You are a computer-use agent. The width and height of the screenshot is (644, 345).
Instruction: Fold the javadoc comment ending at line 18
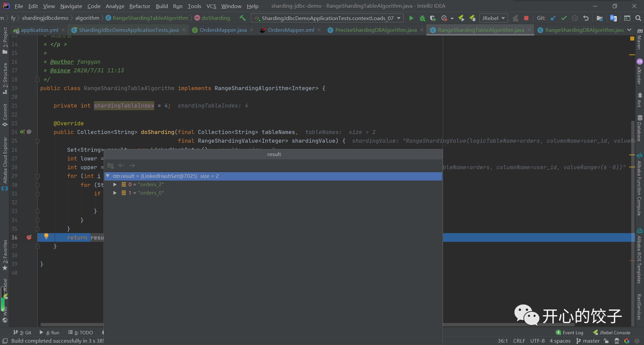38,79
